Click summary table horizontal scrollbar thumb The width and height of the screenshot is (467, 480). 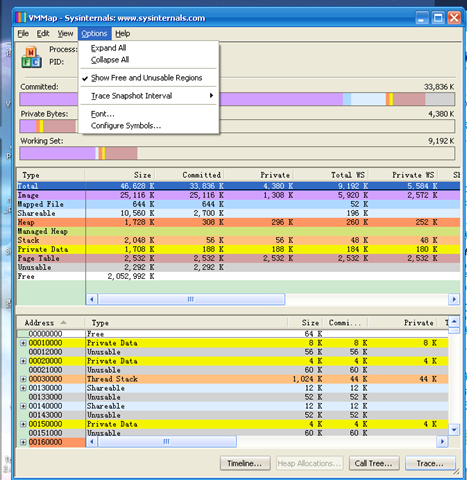[191, 299]
